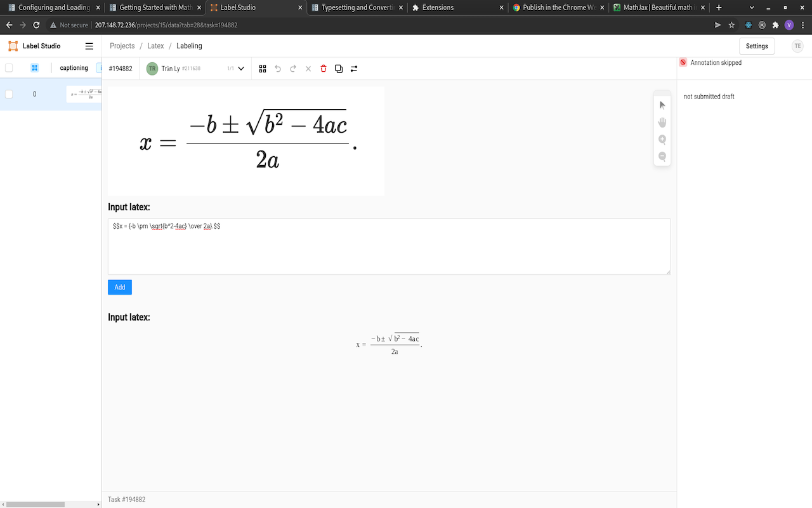This screenshot has height=508, width=812.
Task: Open the browser tabs list chevron
Action: [x=751, y=9]
